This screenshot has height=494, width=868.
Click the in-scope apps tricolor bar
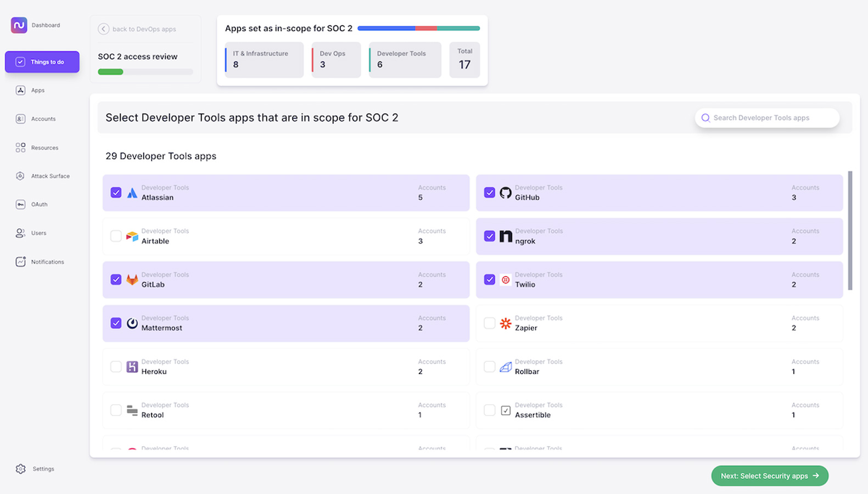click(x=419, y=28)
